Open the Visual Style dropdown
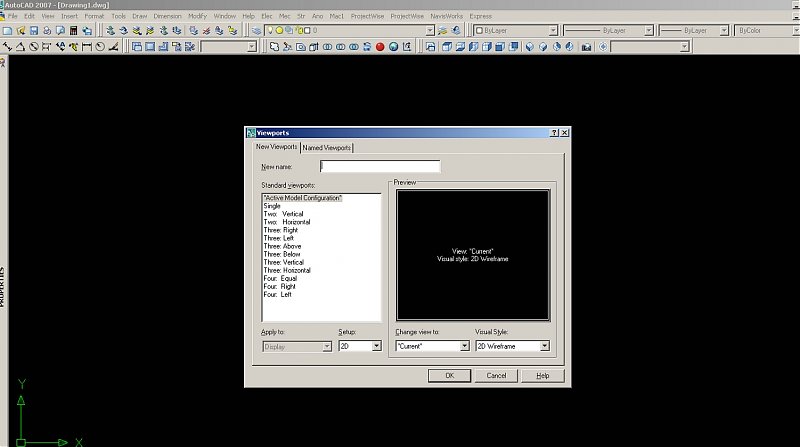The image size is (800, 447). click(544, 346)
